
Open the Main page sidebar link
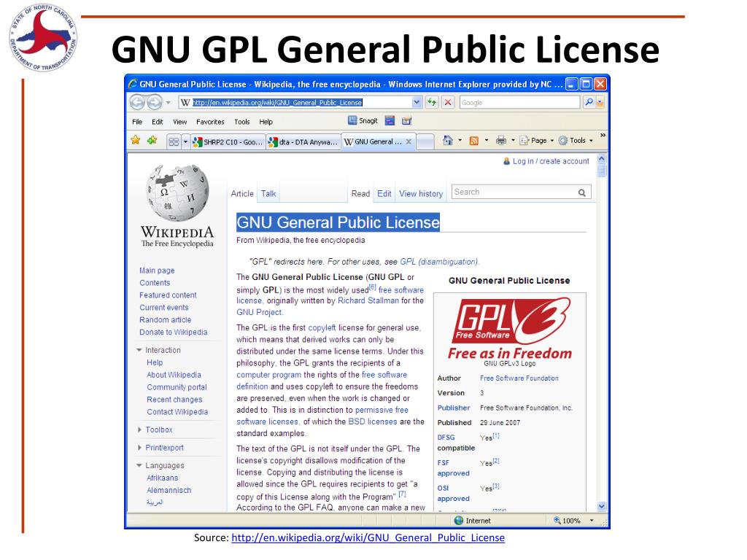click(157, 271)
